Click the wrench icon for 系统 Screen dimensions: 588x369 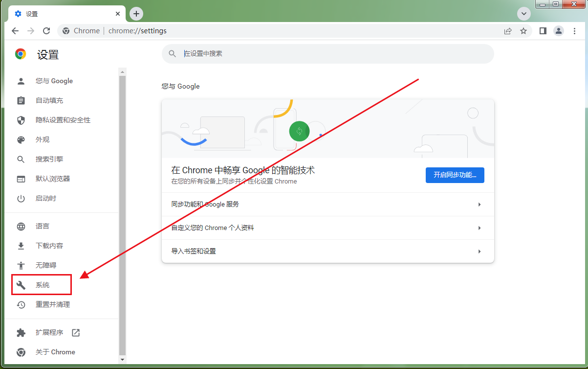point(21,285)
